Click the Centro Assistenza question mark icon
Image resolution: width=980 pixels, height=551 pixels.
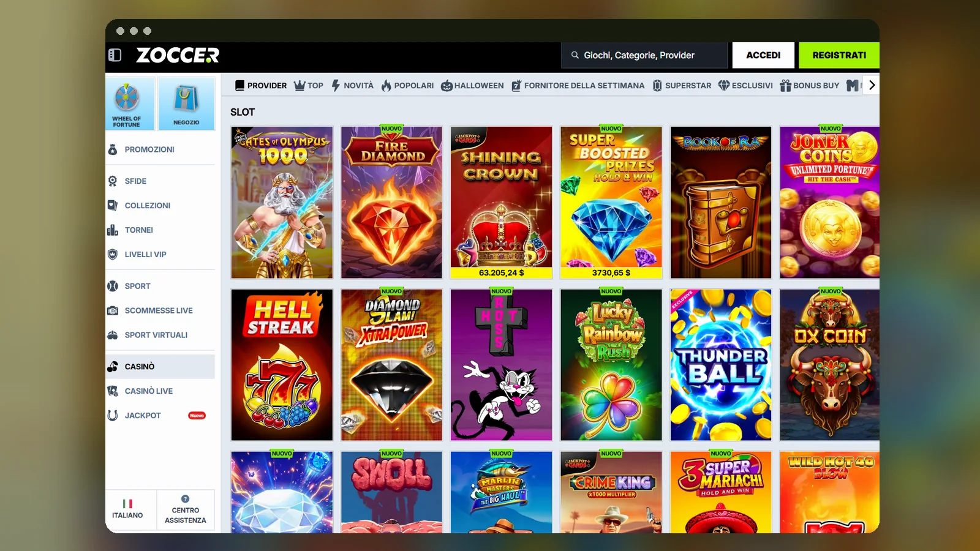click(x=185, y=499)
